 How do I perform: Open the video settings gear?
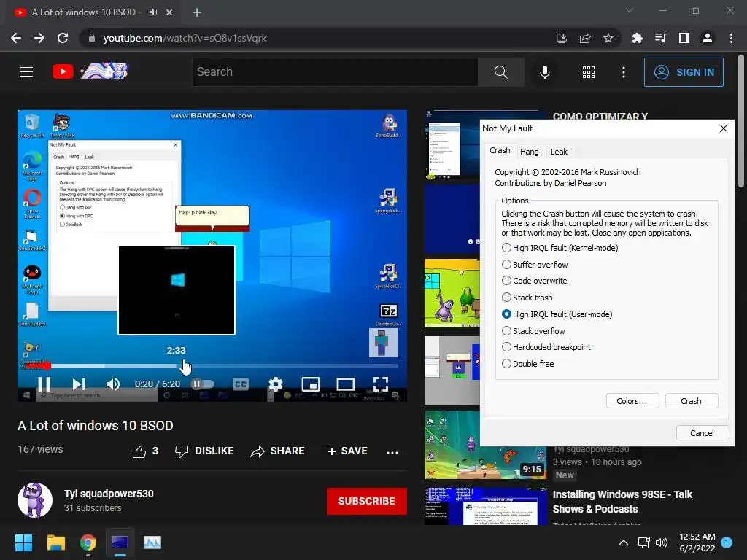(275, 384)
